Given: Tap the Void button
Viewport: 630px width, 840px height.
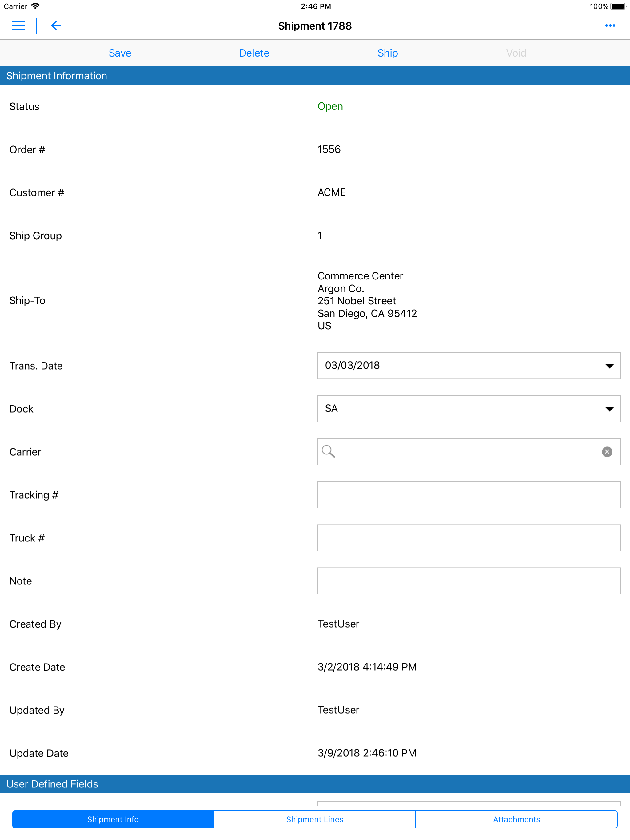Looking at the screenshot, I should coord(516,53).
